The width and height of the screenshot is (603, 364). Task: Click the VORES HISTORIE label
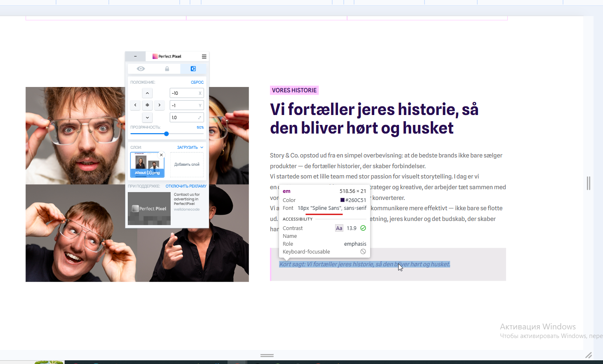click(x=294, y=90)
